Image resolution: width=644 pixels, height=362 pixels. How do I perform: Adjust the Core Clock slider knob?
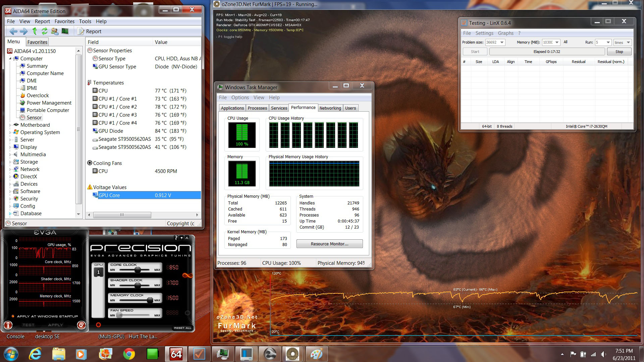pyautogui.click(x=138, y=270)
